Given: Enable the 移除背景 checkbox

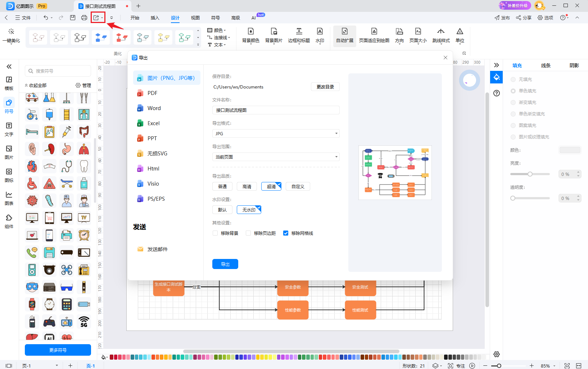Looking at the screenshot, I should [x=215, y=233].
